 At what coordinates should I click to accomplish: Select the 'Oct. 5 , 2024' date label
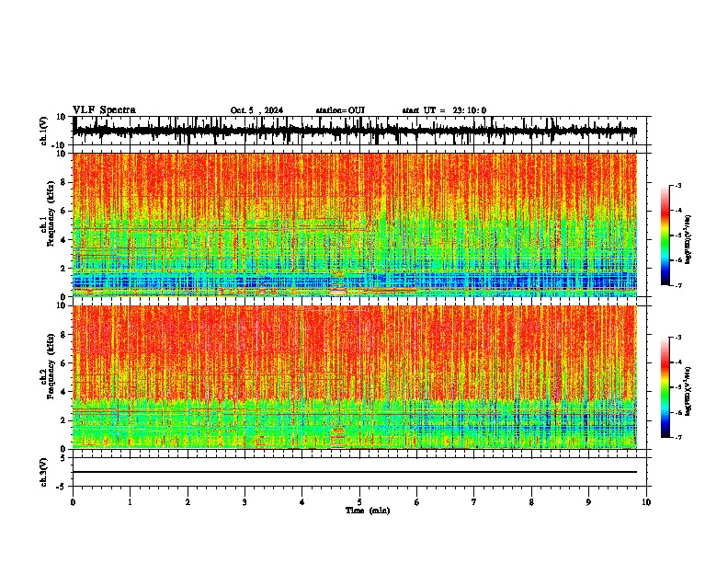(x=256, y=110)
